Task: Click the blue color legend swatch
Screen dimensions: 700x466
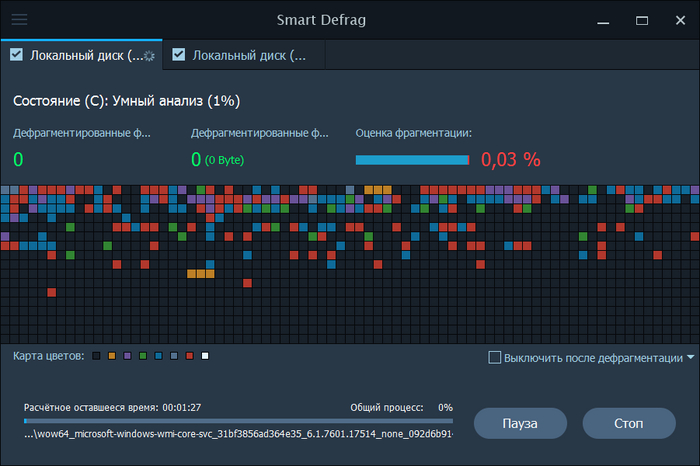Action: point(158,356)
